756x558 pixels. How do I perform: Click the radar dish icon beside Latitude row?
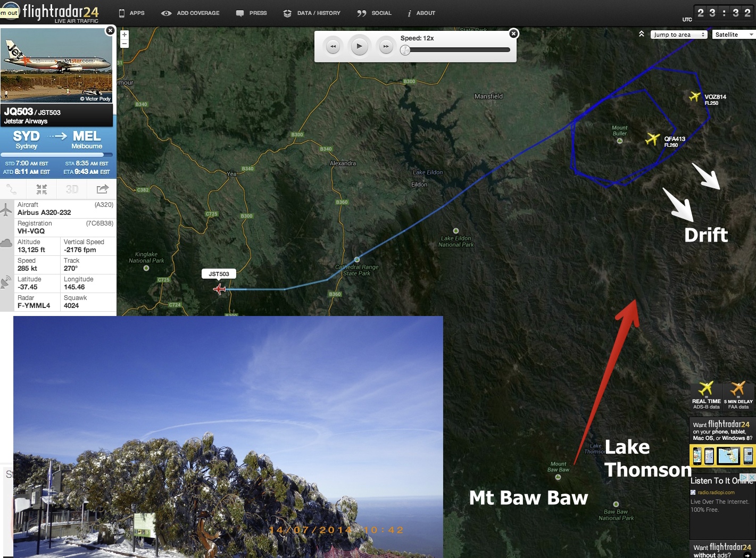coord(6,281)
